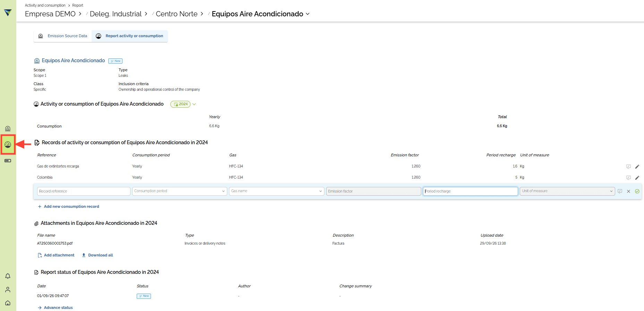This screenshot has width=644, height=311.
Task: Cancel the new record row with X
Action: 628,191
